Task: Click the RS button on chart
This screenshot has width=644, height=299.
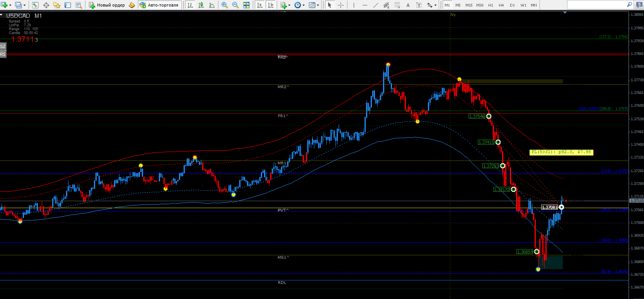Action: (3, 54)
